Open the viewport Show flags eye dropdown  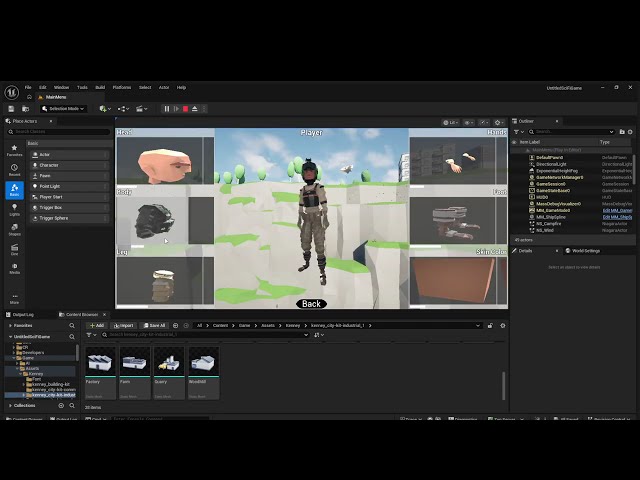pyautogui.click(x=469, y=122)
